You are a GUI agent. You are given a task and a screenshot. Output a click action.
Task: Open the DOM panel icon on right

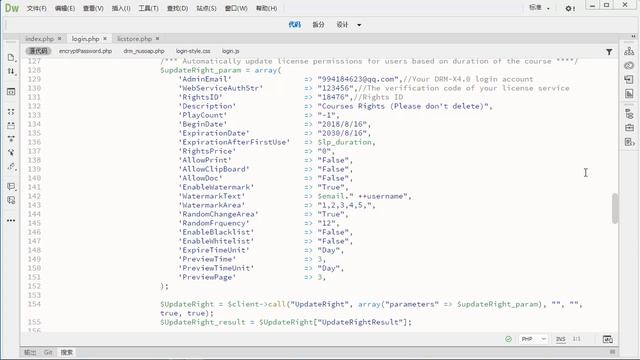click(x=629, y=114)
